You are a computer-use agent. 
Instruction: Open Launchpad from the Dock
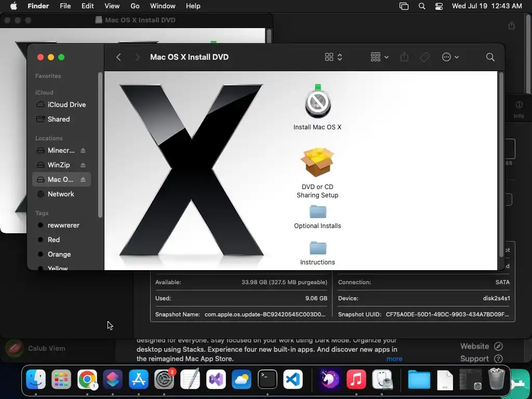pos(61,379)
